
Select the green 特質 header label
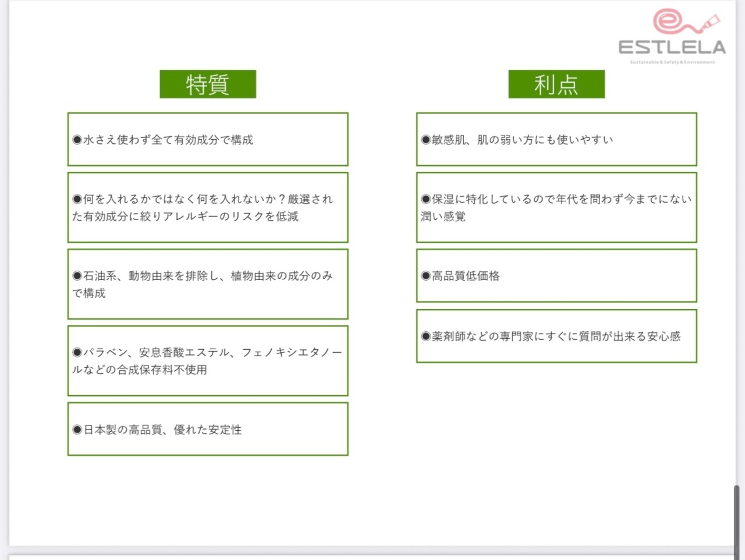click(208, 84)
